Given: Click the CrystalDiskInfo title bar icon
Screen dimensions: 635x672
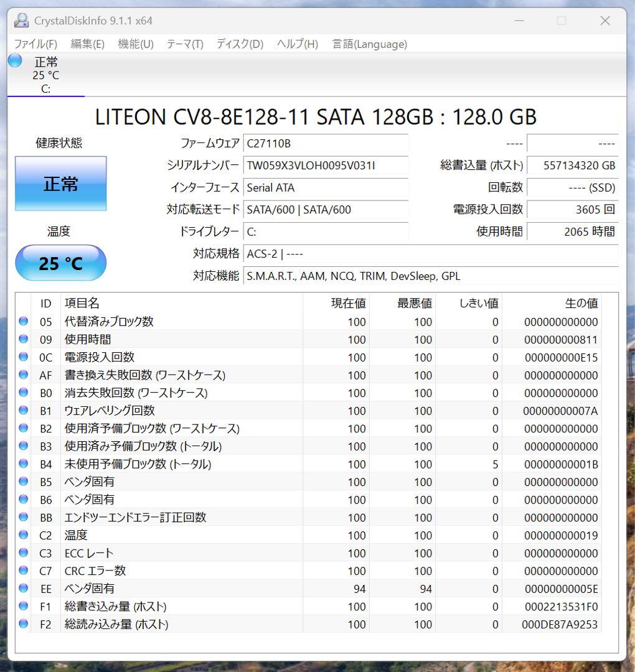Looking at the screenshot, I should [21, 20].
